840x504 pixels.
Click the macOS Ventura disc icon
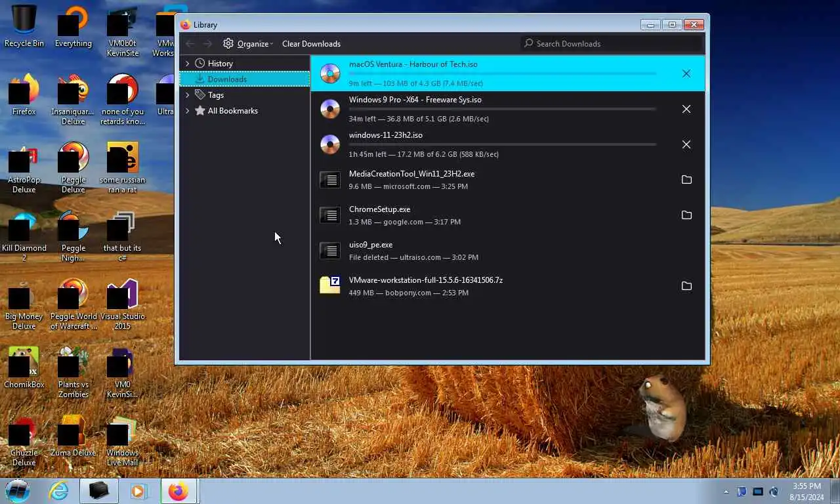click(x=330, y=73)
